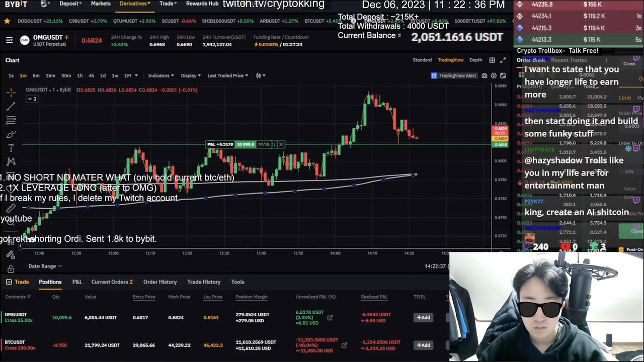Open the Display dropdown
The width and height of the screenshot is (644, 362).
[x=191, y=75]
